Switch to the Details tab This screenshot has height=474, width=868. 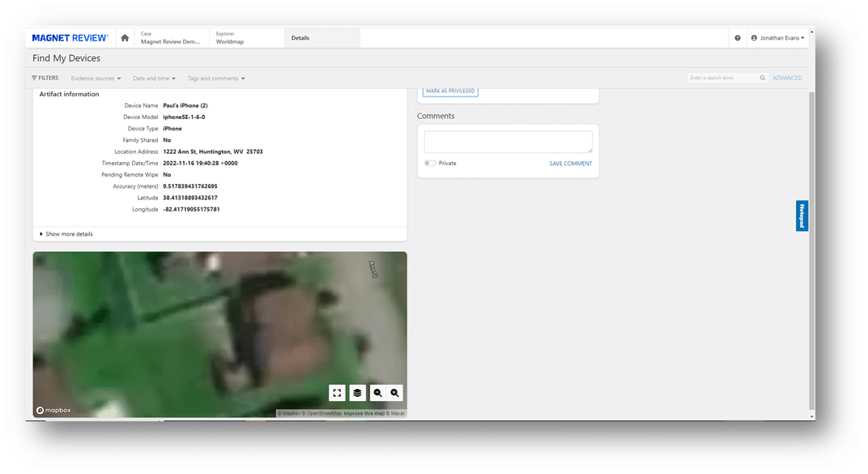click(300, 37)
